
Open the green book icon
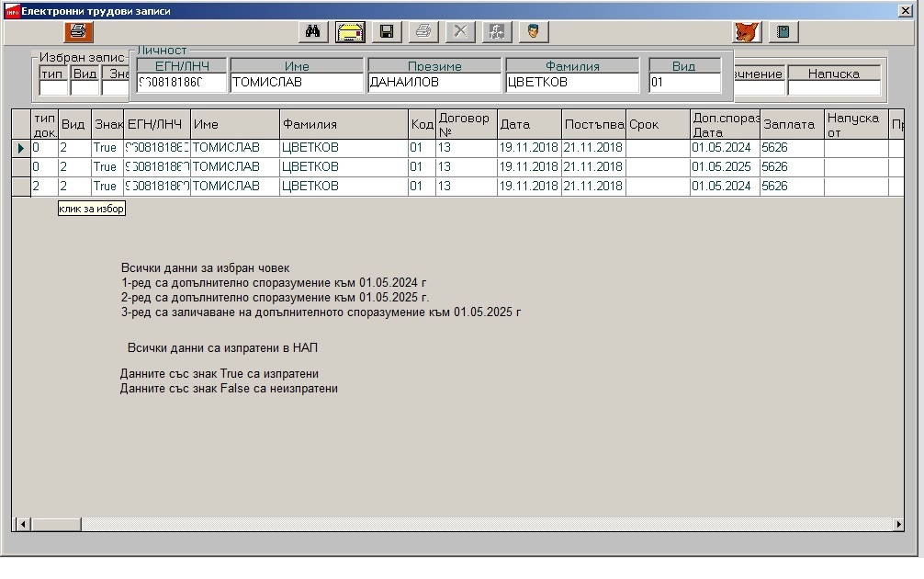[783, 32]
